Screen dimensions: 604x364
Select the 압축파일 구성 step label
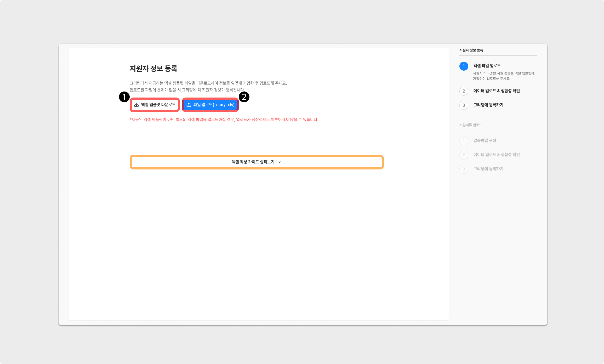tap(485, 140)
